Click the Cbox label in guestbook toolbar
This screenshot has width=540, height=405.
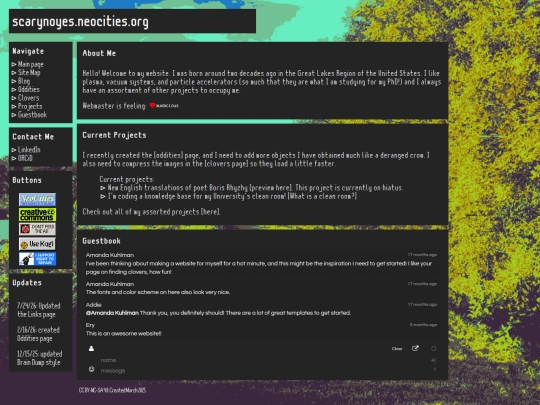point(397,349)
